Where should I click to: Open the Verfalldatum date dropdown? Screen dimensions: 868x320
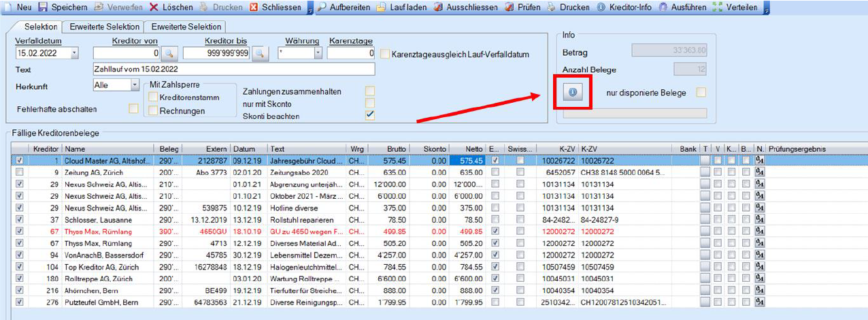(74, 53)
